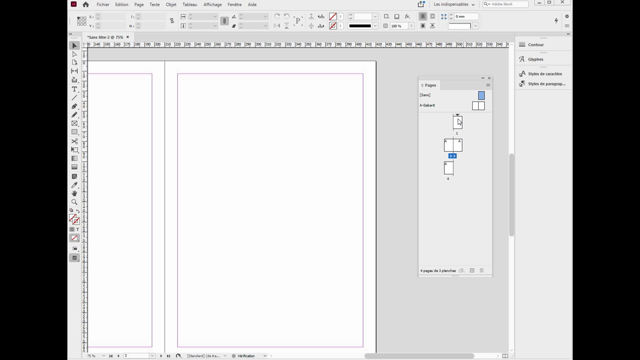This screenshot has width=640, height=360.
Task: Select the Scissors tool
Action: (74, 141)
